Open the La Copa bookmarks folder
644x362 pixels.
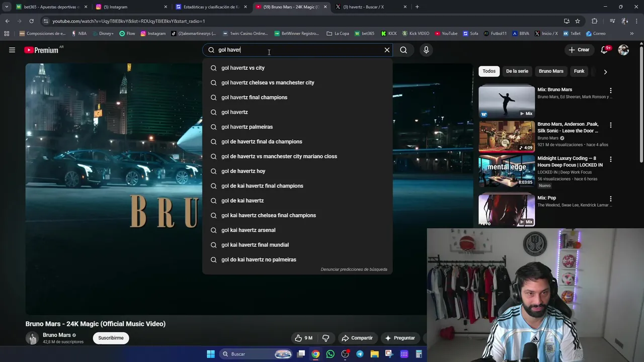pos(338,34)
